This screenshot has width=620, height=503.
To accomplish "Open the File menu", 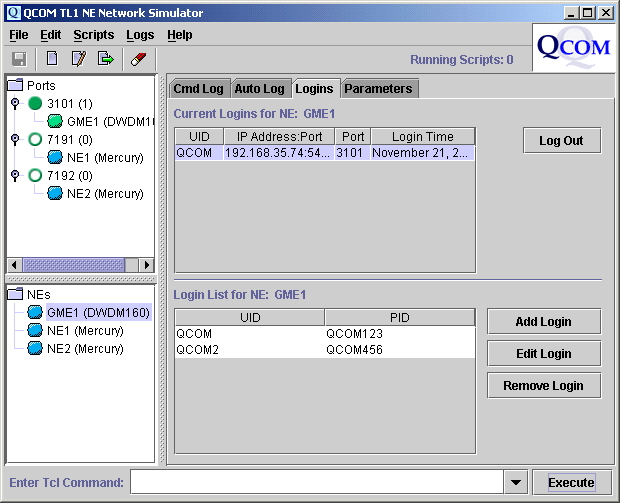I will [19, 35].
